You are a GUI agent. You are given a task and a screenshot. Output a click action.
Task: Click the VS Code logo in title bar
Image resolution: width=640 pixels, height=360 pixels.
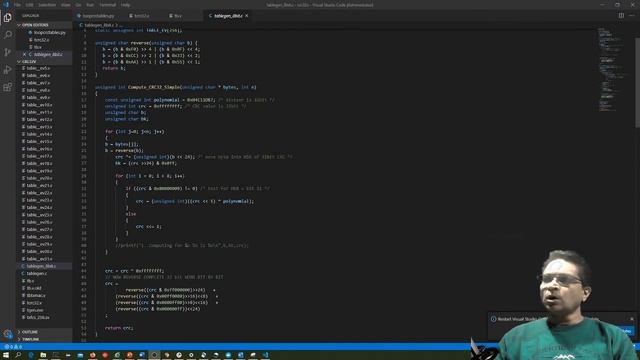click(x=6, y=5)
